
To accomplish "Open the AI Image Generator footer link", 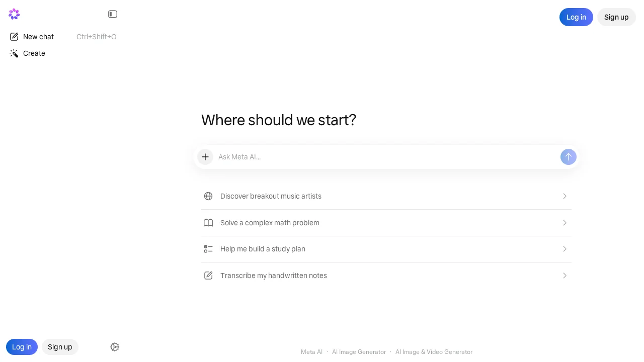I will (359, 352).
